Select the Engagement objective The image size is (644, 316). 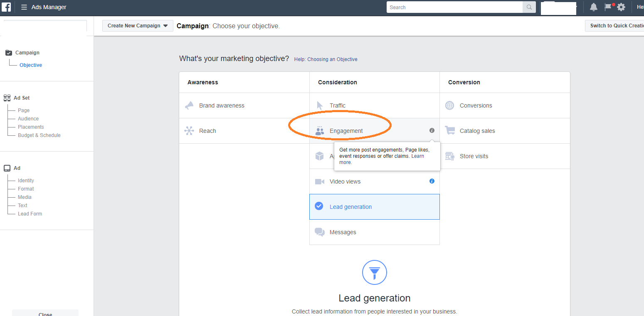tap(375, 131)
